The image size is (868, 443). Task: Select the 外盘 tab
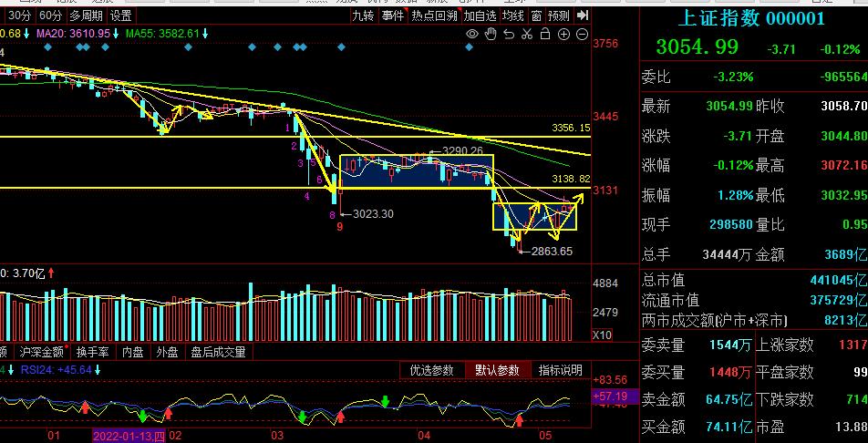click(x=167, y=352)
